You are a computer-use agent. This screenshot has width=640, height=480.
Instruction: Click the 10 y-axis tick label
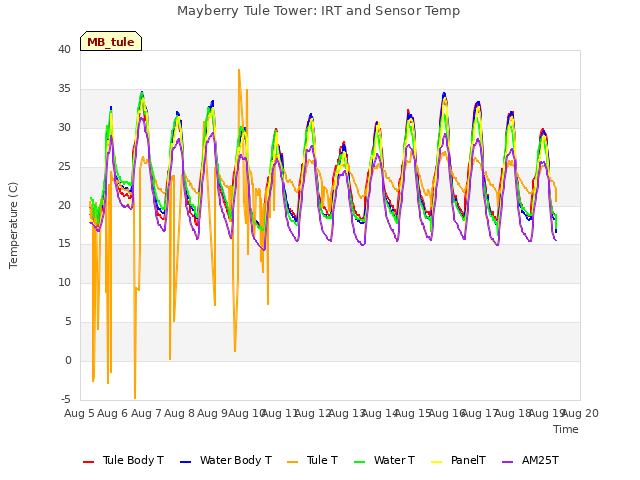click(x=64, y=282)
